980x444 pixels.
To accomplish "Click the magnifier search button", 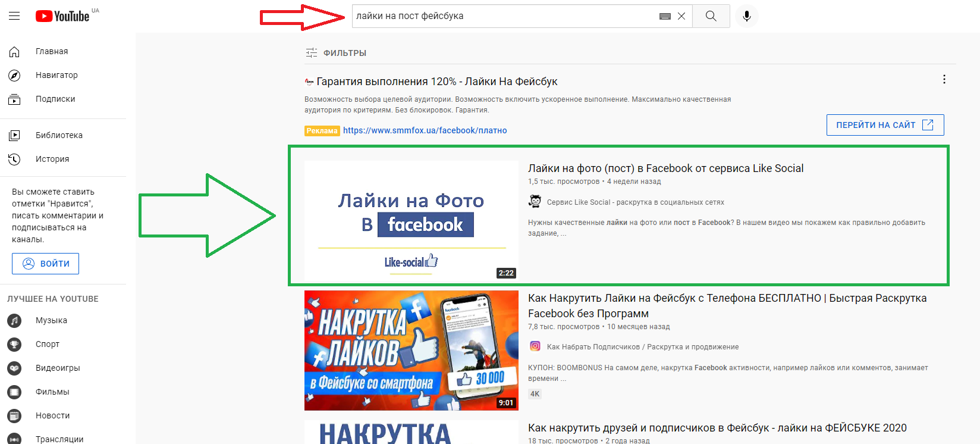I will tap(711, 16).
